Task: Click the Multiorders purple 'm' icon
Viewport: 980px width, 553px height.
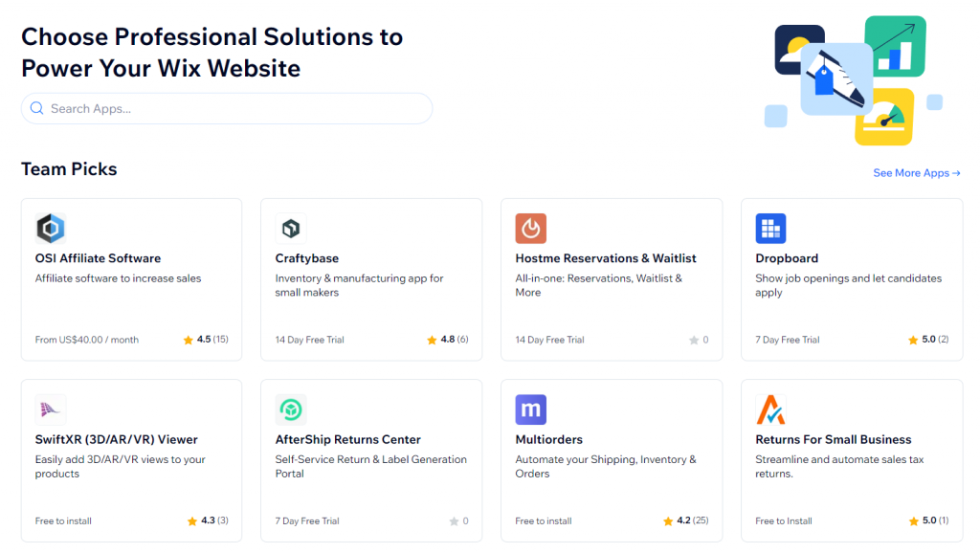Action: tap(530, 409)
